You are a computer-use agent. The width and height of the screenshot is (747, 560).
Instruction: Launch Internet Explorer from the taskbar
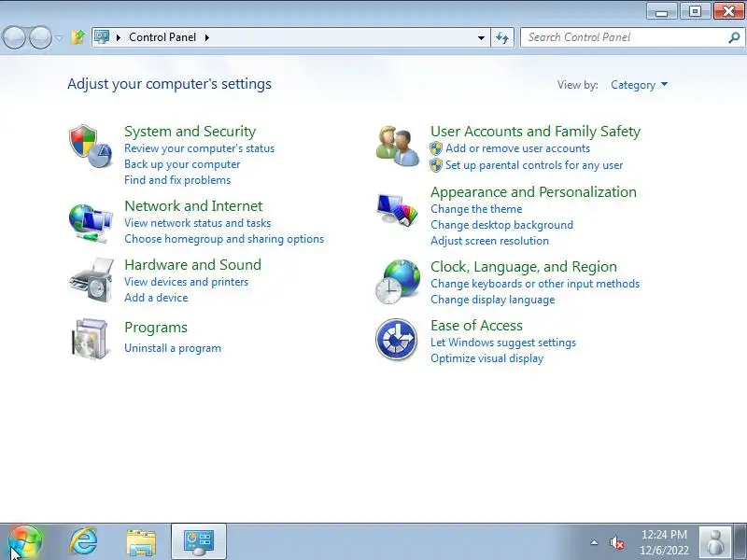coord(84,541)
